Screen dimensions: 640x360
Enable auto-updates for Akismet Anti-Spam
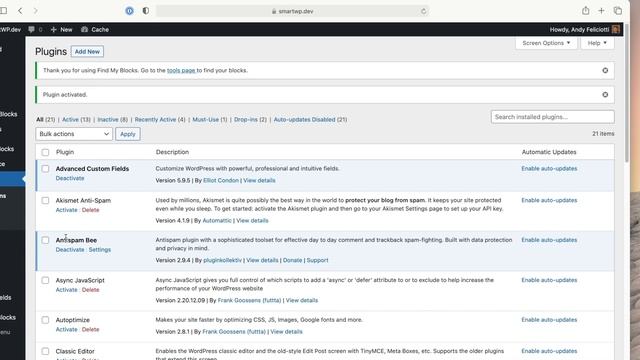tap(549, 200)
